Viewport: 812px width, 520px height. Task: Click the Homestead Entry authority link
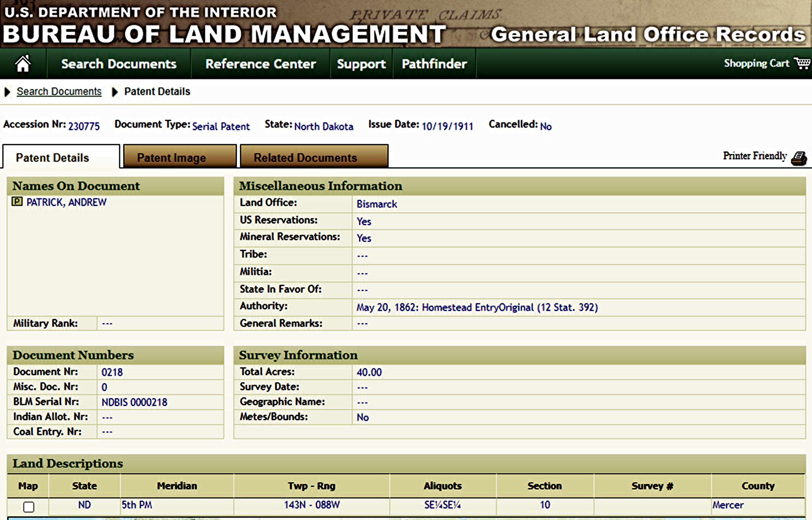[x=477, y=307]
